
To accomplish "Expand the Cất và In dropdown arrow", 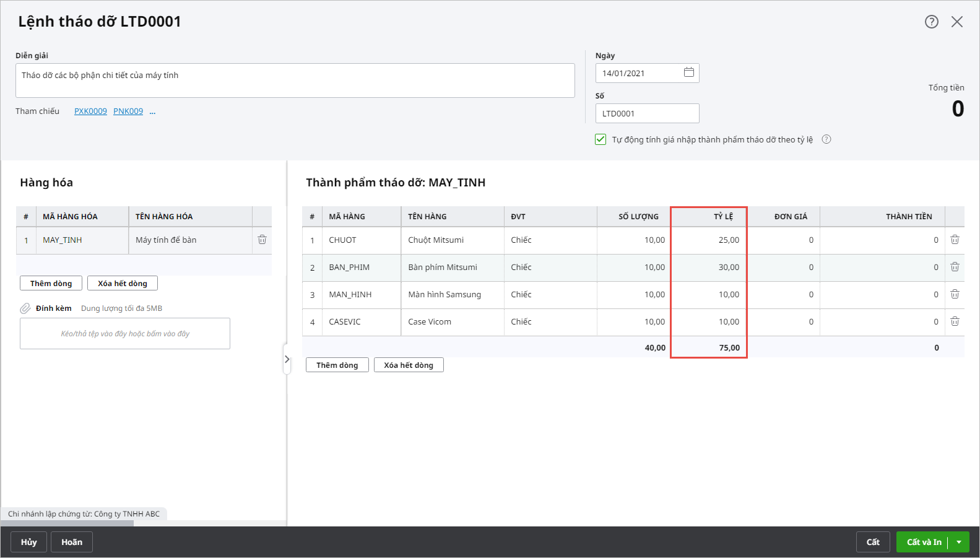I will click(x=959, y=542).
